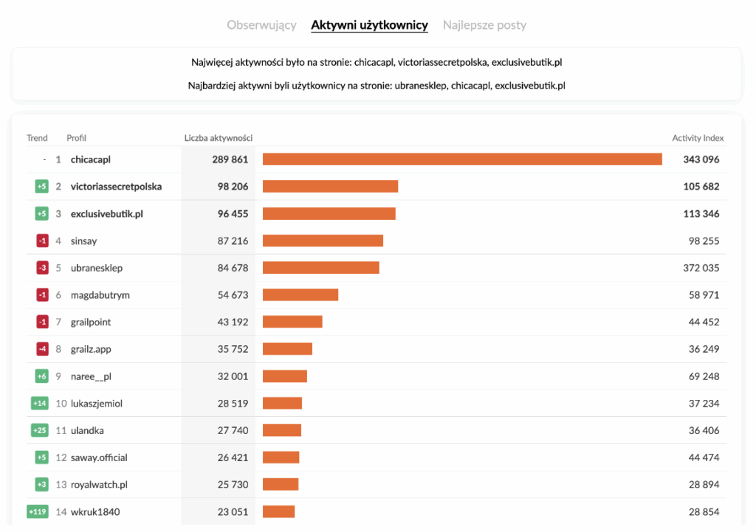The image size is (756, 532).
Task: Open the chicacapl profile link
Action: [91, 159]
